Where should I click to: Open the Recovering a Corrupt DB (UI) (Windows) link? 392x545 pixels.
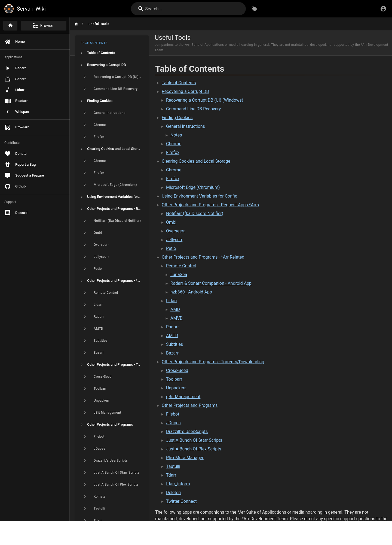[204, 100]
